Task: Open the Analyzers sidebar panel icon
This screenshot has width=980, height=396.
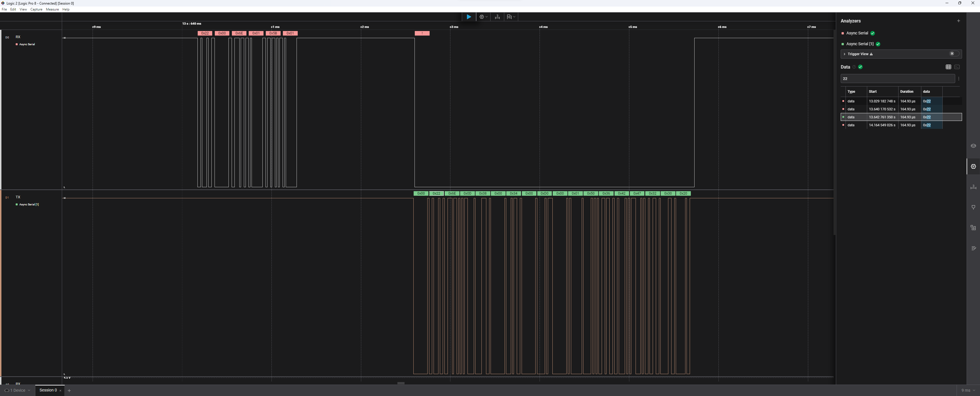Action: point(973,166)
